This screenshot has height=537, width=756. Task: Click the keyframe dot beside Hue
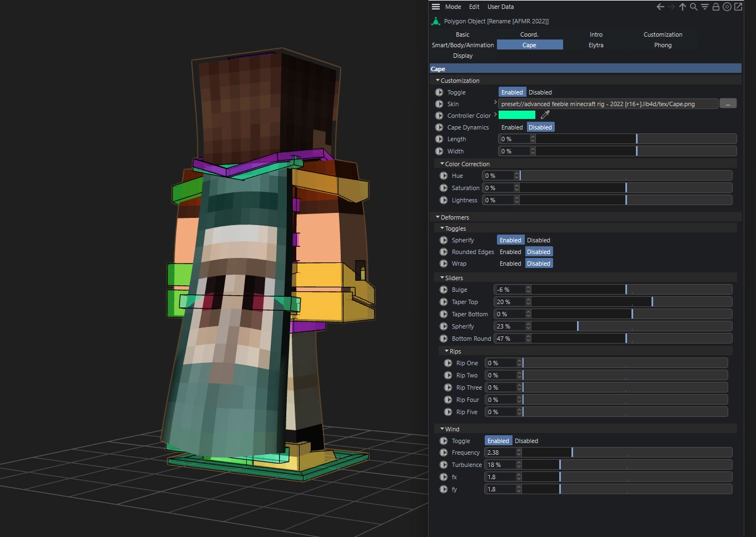click(444, 176)
